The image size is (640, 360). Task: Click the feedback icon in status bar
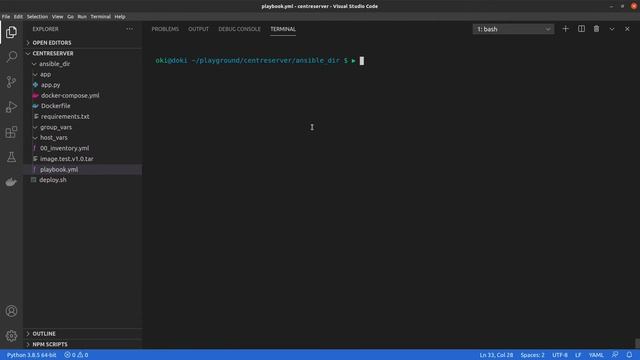pyautogui.click(x=615, y=355)
